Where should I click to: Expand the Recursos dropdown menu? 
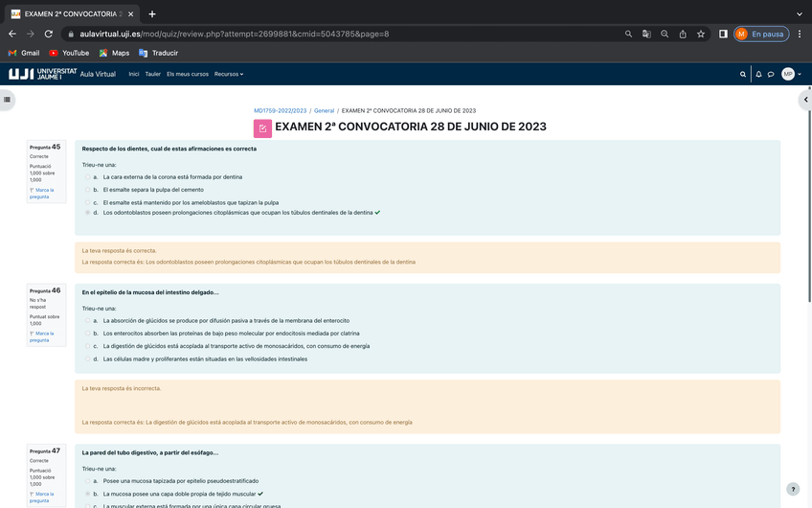[x=228, y=74]
